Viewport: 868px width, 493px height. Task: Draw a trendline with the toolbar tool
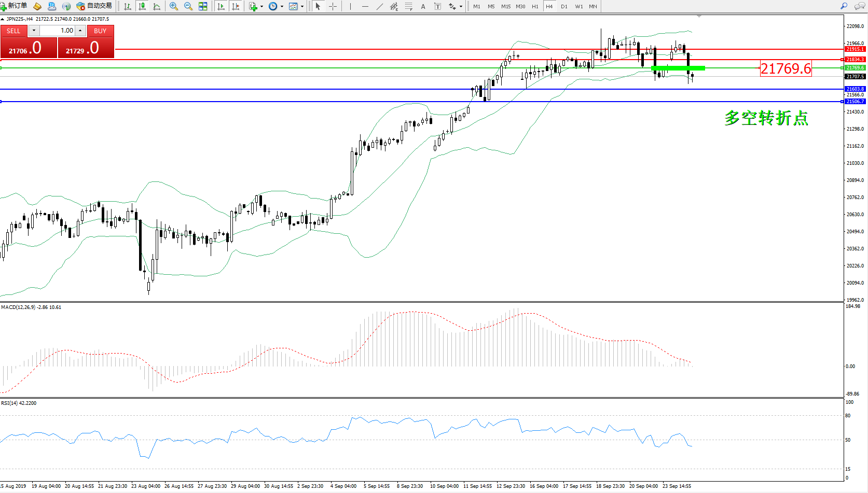pos(380,6)
